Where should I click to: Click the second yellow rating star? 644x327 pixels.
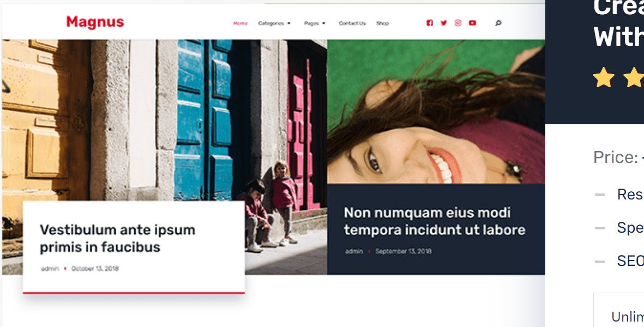point(634,77)
